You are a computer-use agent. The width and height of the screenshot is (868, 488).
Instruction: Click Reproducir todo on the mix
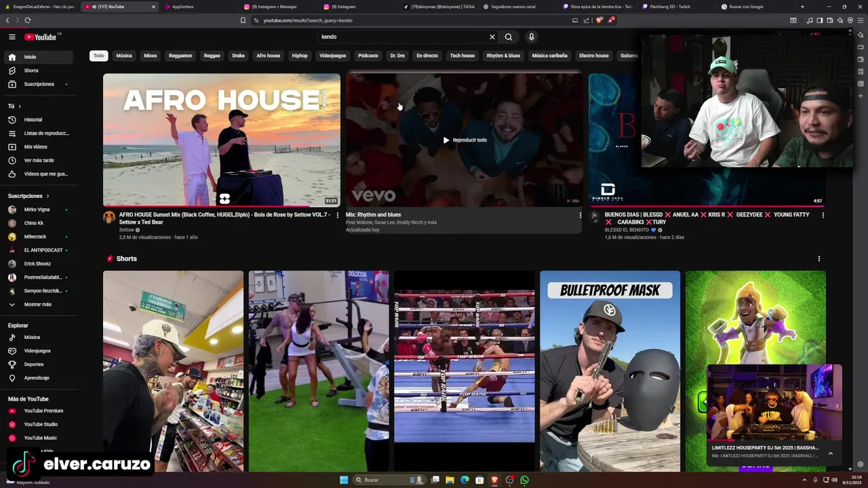tap(465, 140)
